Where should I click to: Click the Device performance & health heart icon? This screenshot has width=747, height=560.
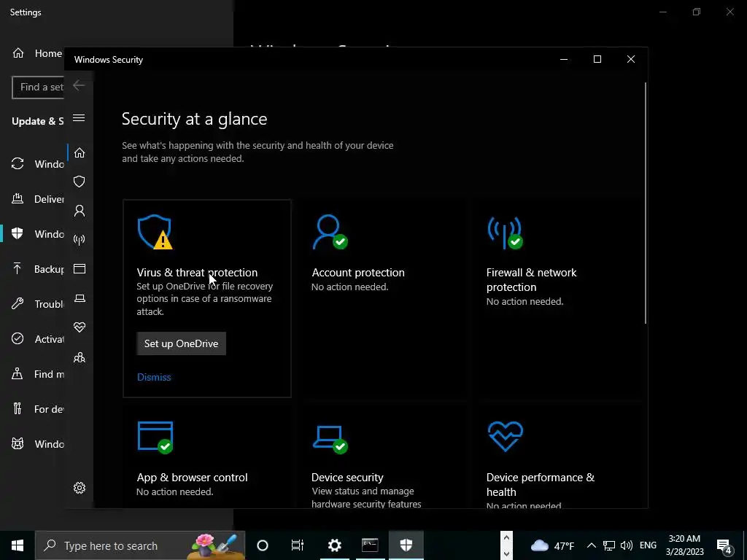pos(506,436)
